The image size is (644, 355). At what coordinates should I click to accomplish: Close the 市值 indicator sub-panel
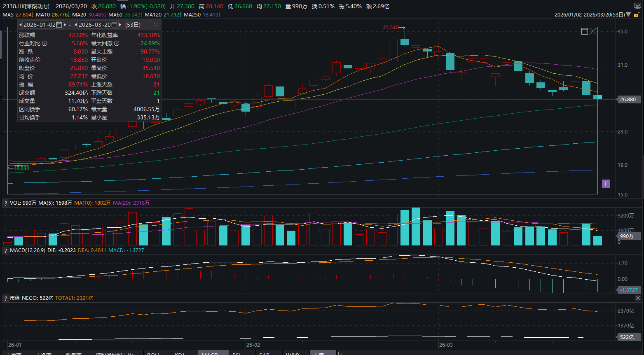pos(638,298)
